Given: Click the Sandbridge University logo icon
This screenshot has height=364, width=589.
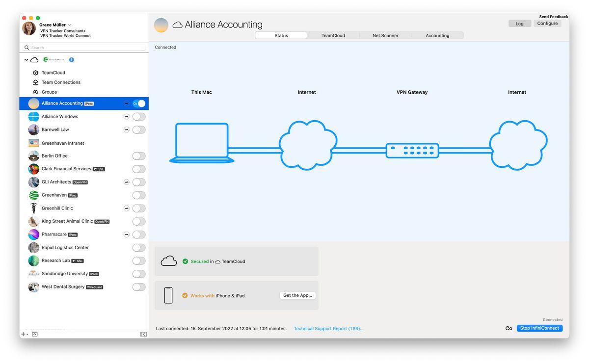Looking at the screenshot, I should pos(34,274).
